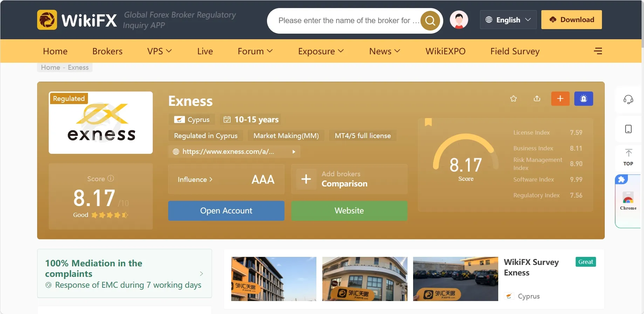
Task: Open the Field Survey navigation tab
Action: click(515, 51)
